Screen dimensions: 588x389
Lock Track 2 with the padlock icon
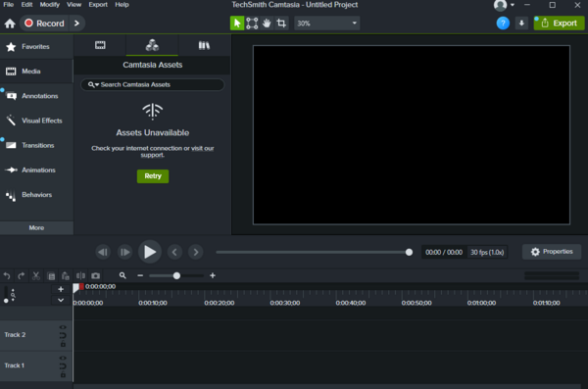[x=63, y=344]
